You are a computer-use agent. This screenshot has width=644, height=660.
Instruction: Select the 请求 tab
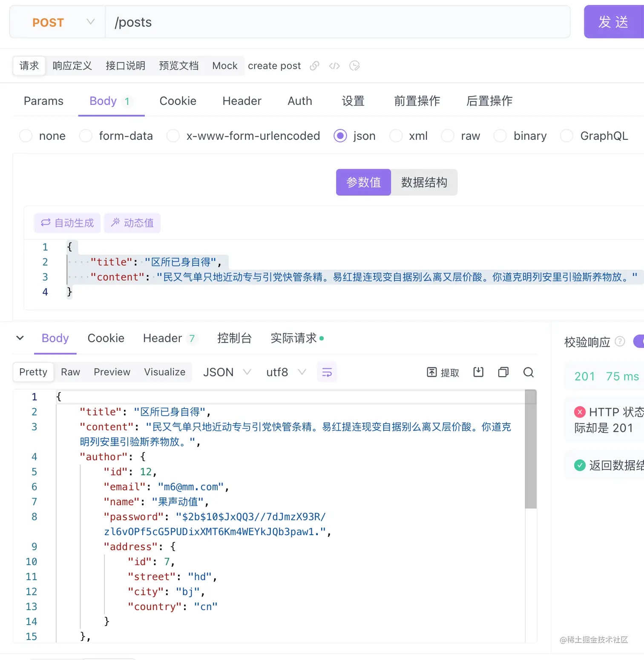(x=29, y=66)
